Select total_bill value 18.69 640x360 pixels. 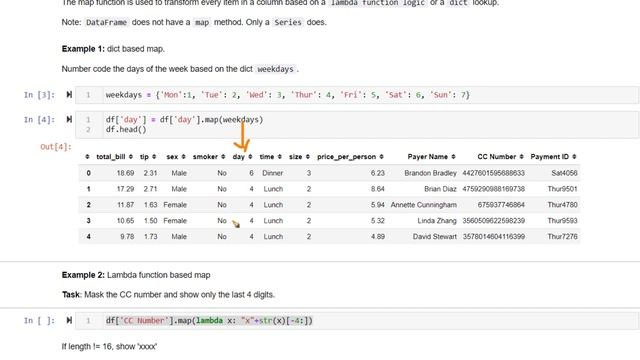click(125, 173)
